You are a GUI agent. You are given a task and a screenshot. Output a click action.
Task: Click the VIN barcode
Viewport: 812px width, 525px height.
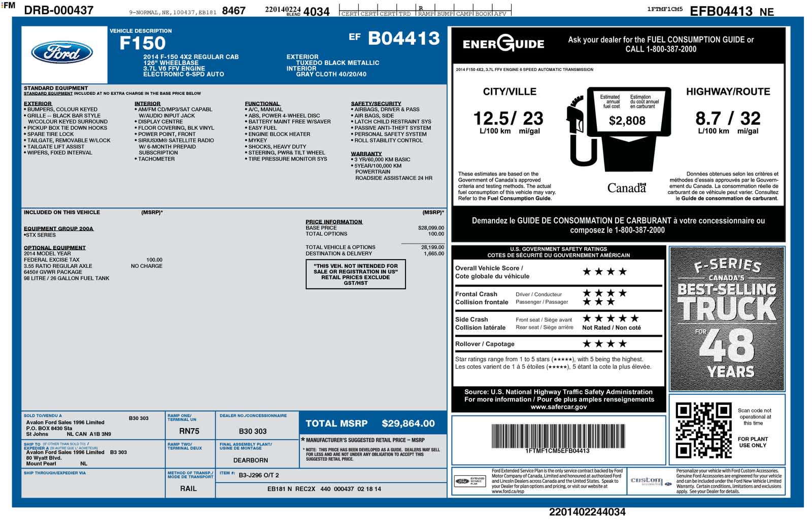557,436
